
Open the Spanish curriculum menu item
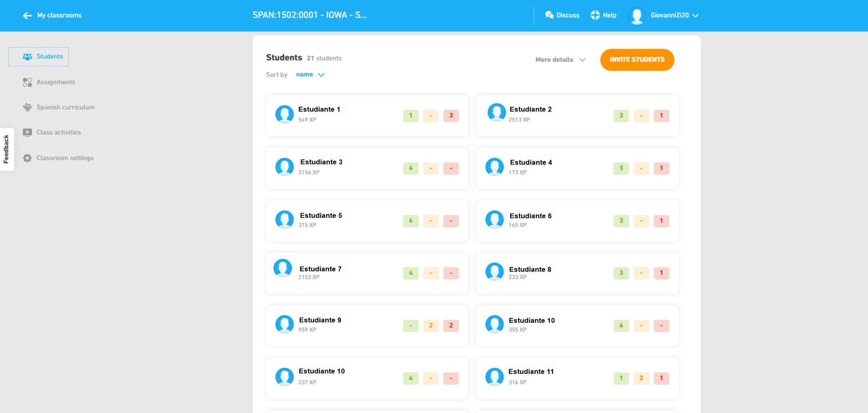click(65, 107)
